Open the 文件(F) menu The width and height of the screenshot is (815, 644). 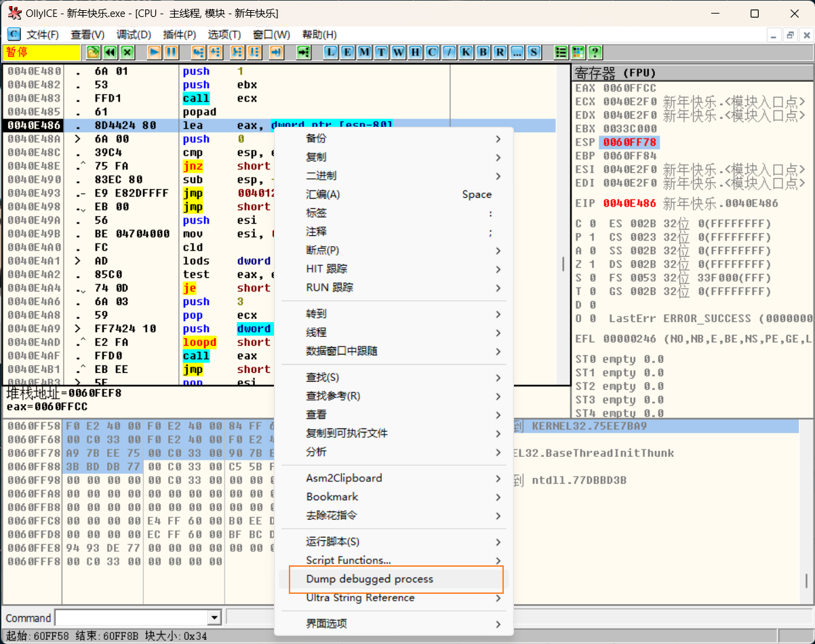[x=43, y=35]
